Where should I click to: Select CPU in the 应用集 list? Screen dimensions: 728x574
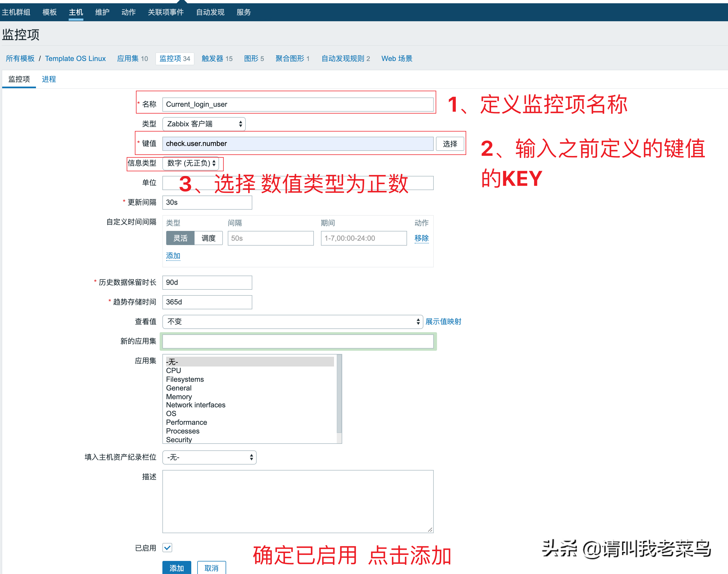173,370
